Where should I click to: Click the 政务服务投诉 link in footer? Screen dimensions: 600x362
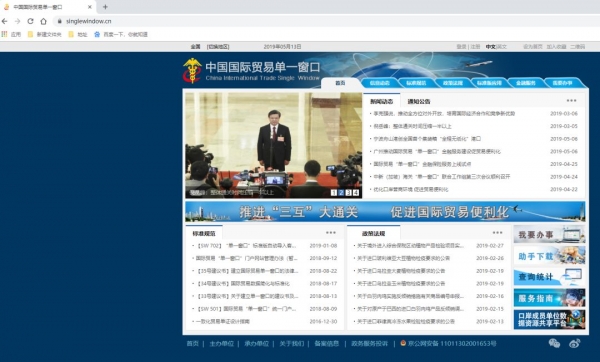click(369, 344)
